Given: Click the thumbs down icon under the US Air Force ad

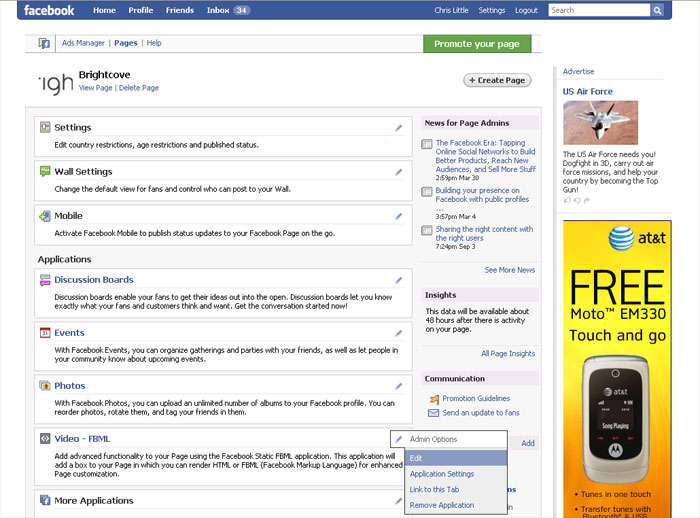Looking at the screenshot, I should pyautogui.click(x=577, y=201).
